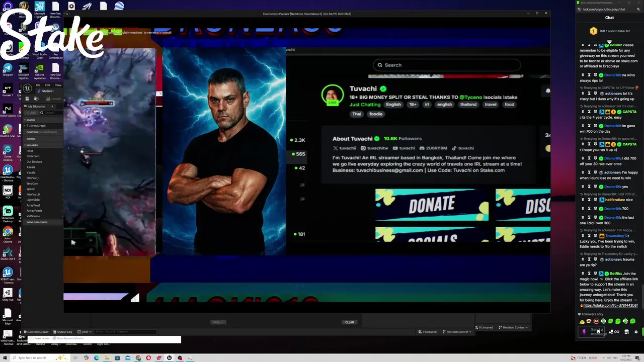Image resolution: width=644 pixels, height=362 pixels.
Task: Open Opera from the taskbar
Action: click(x=148, y=358)
